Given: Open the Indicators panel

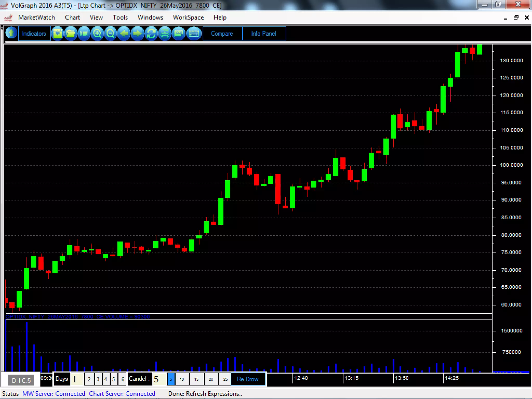Looking at the screenshot, I should point(34,34).
